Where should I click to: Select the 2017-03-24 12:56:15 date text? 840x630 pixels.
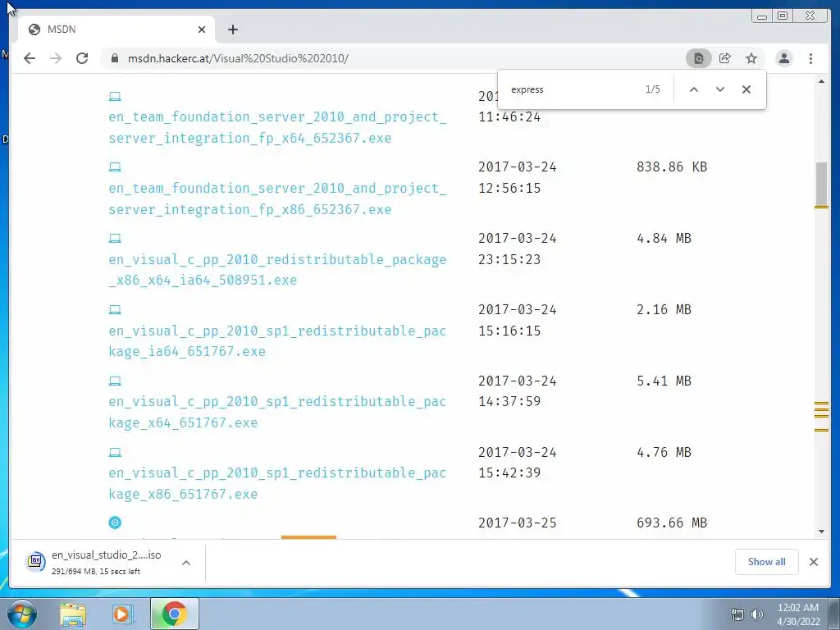coord(517,177)
